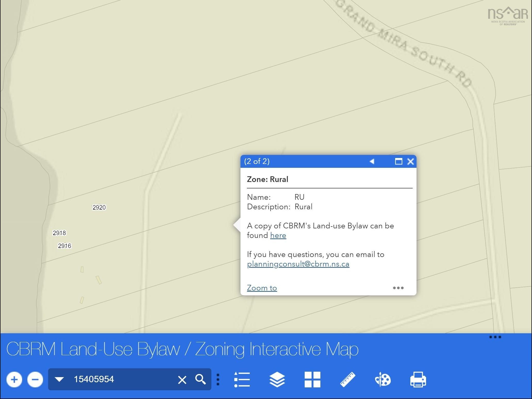
Task: Zoom out with the minus button
Action: pyautogui.click(x=35, y=379)
